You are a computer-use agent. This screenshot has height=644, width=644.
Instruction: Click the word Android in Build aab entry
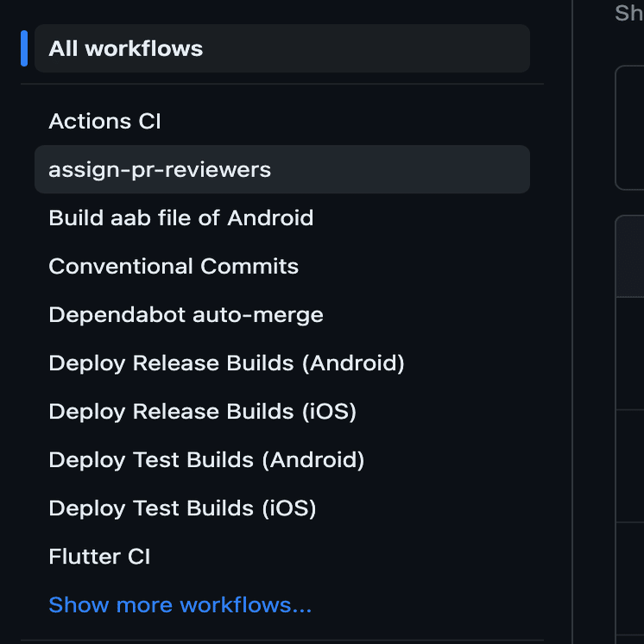coord(270,218)
